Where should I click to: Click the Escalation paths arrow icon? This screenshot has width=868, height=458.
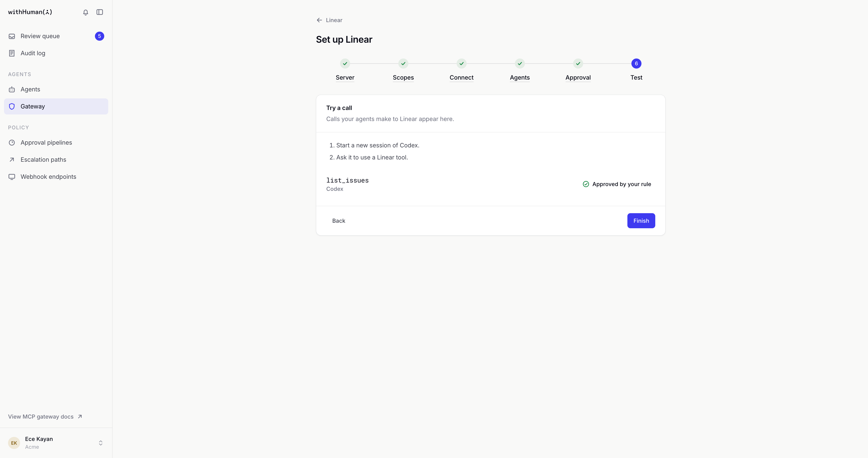[12, 160]
